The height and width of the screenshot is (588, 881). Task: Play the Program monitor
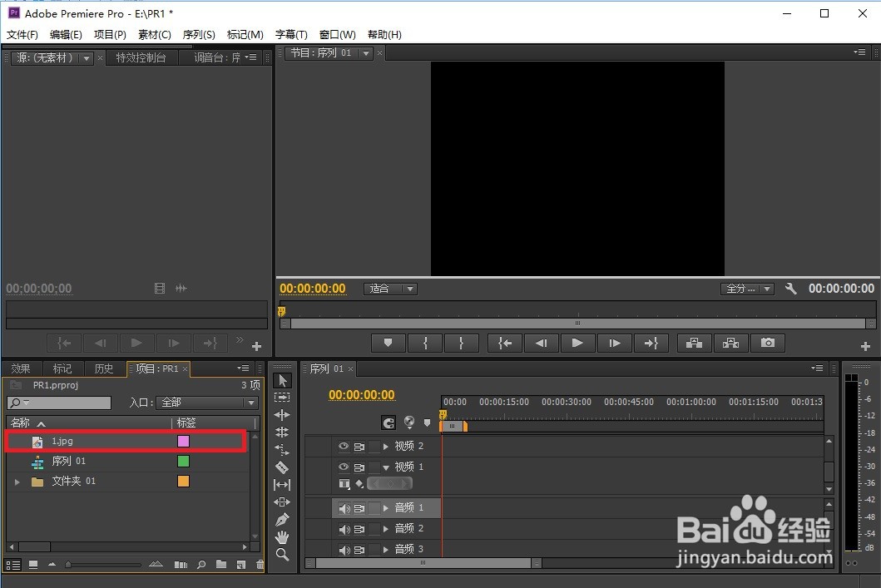click(x=577, y=343)
